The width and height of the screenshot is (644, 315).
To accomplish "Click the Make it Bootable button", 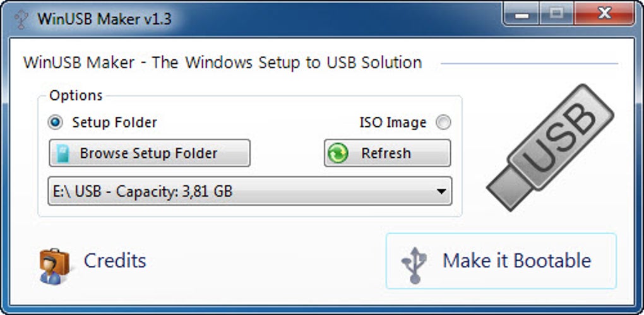I will point(501,261).
